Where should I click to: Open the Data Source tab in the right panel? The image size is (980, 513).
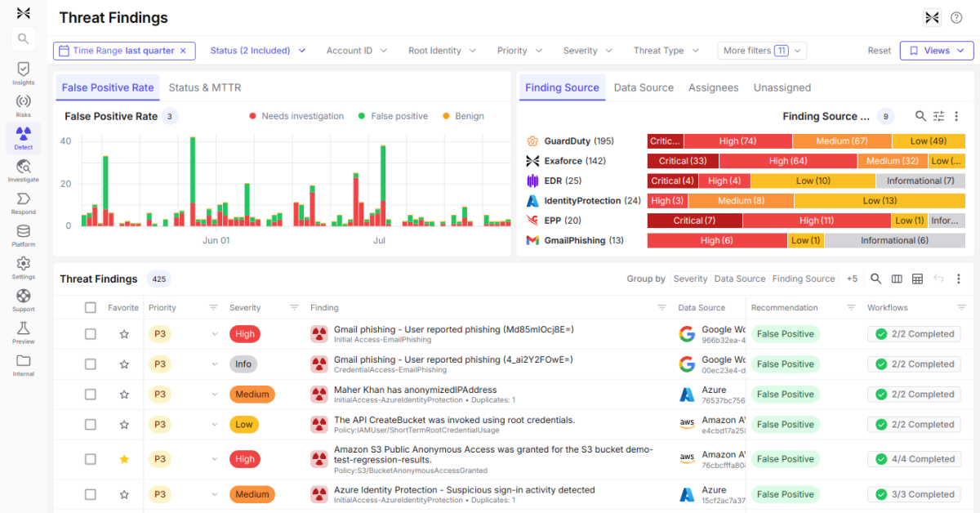point(644,87)
